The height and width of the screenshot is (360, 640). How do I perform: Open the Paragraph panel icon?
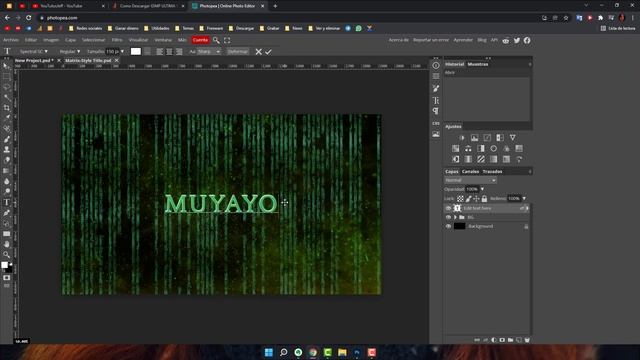436,111
